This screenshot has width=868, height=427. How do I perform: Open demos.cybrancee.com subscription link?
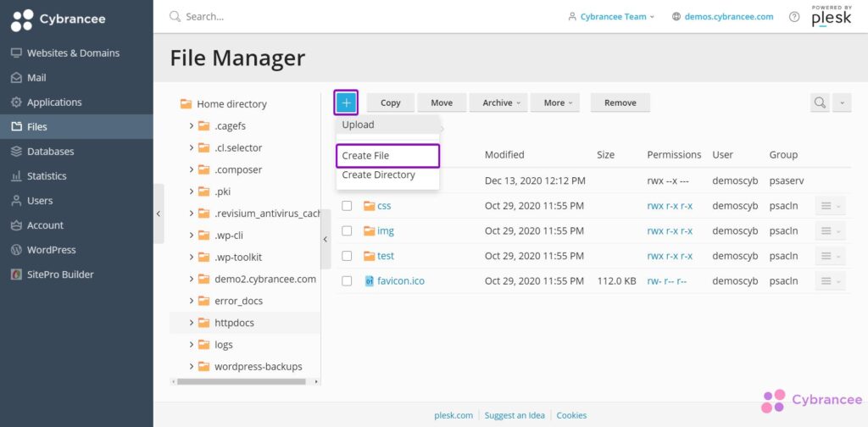pos(728,17)
